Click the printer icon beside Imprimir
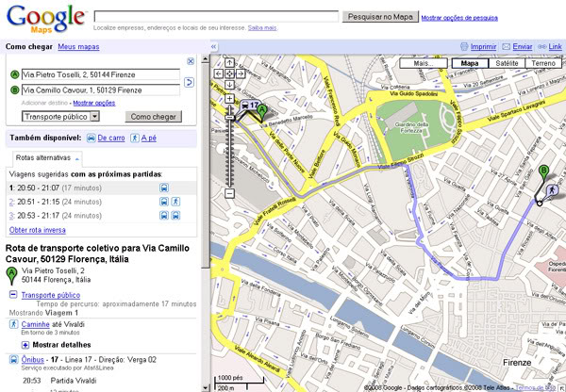 click(464, 46)
